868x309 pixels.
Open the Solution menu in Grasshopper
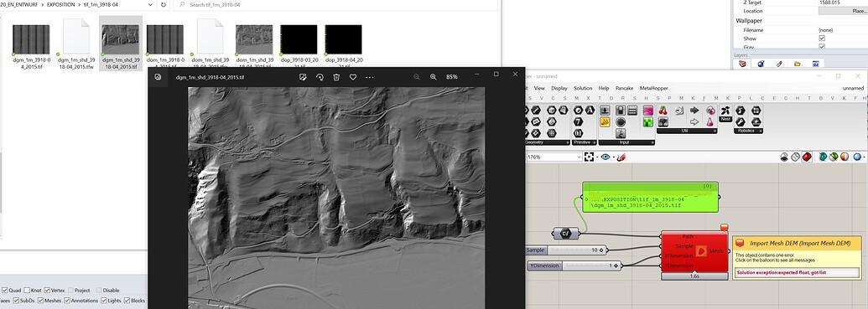(x=583, y=89)
